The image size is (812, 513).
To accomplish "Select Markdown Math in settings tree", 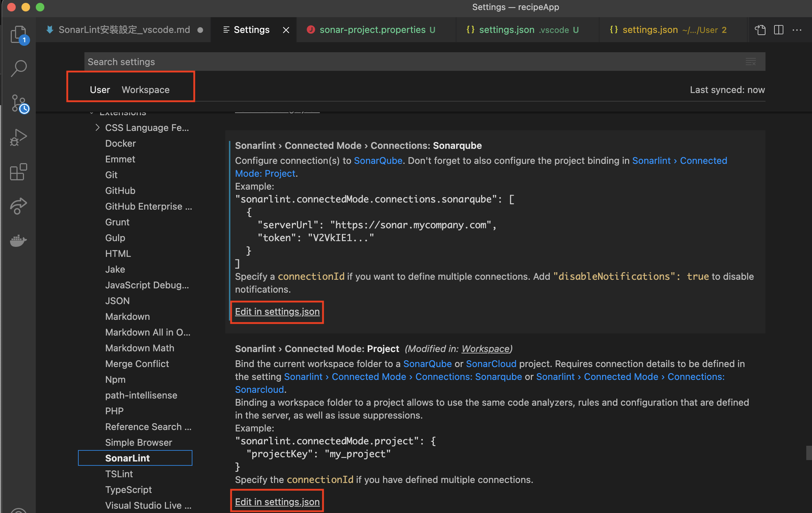I will [140, 348].
